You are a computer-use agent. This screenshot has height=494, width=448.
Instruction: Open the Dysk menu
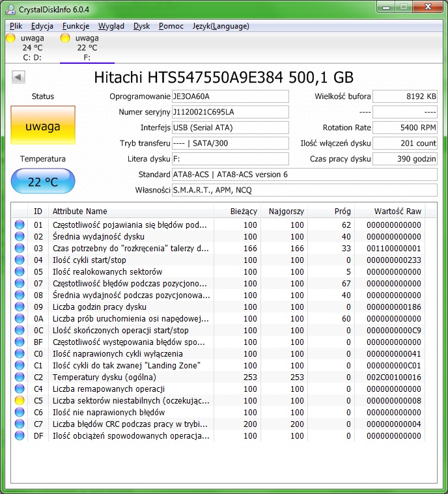click(x=141, y=26)
